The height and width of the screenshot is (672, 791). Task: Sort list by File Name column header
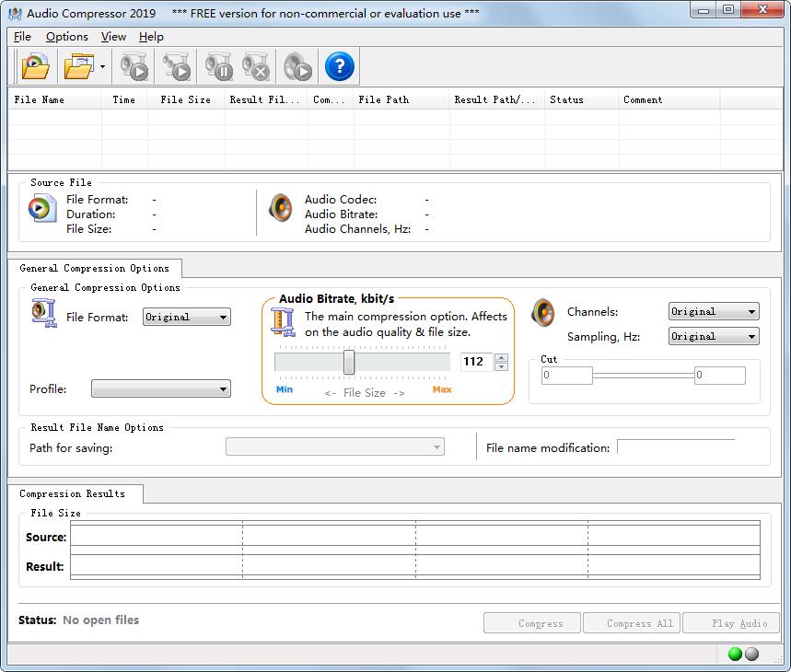click(53, 99)
